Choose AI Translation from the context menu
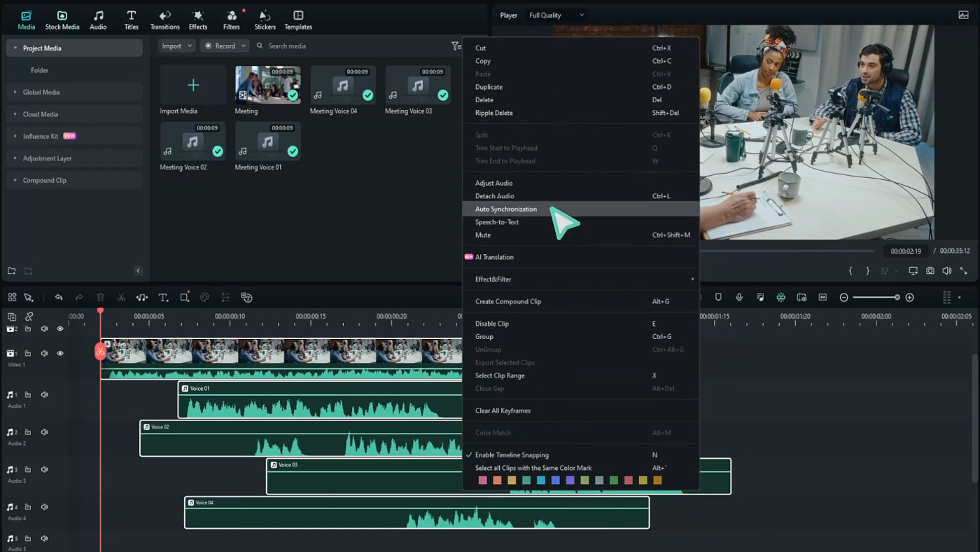Screen dimensions: 980x552 coord(495,257)
